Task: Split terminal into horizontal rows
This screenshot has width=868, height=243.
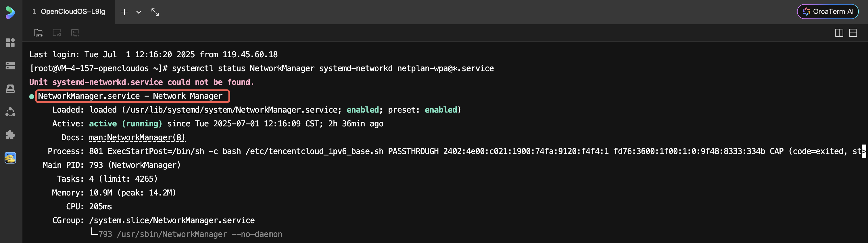Action: click(853, 33)
